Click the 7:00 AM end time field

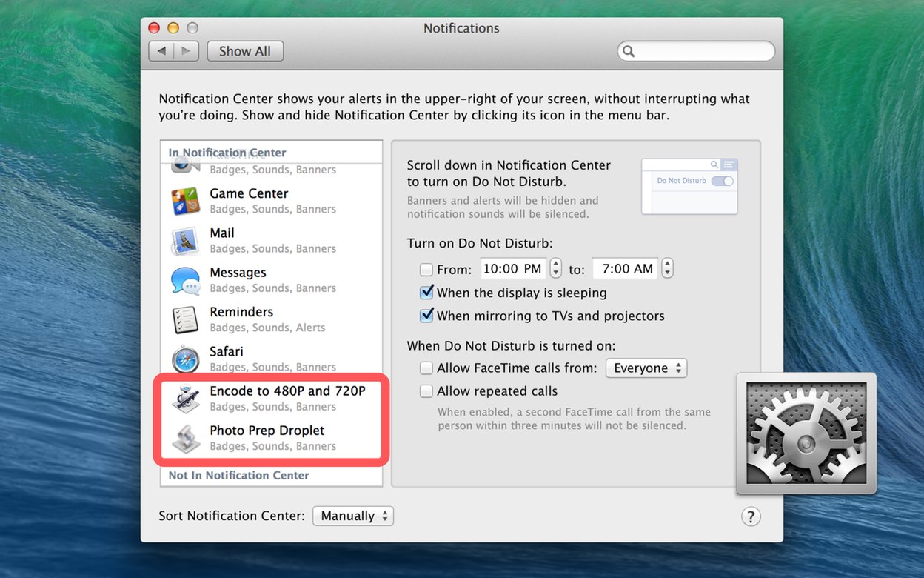point(626,268)
